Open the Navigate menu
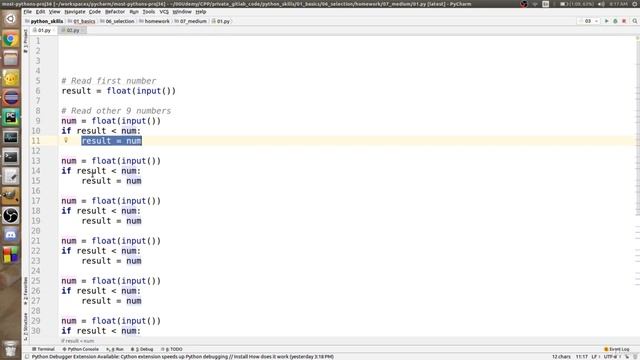640x360 pixels. coord(75,12)
